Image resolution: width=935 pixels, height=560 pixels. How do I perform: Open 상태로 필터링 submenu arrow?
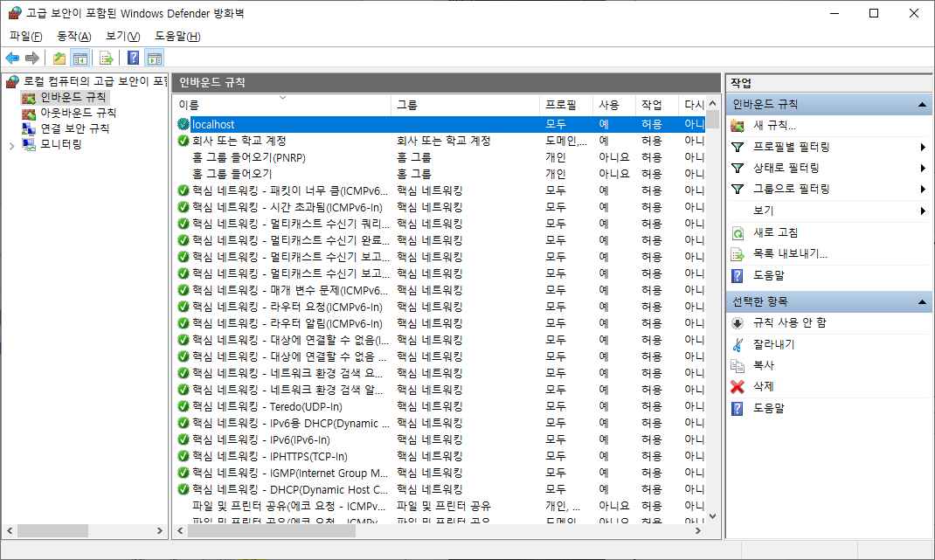click(923, 169)
